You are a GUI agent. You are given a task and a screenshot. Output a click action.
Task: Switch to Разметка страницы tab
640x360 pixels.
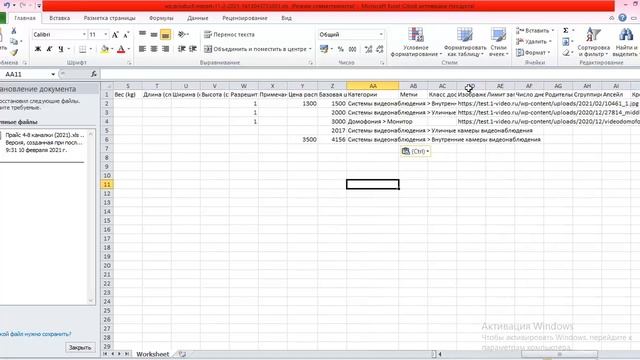(109, 18)
